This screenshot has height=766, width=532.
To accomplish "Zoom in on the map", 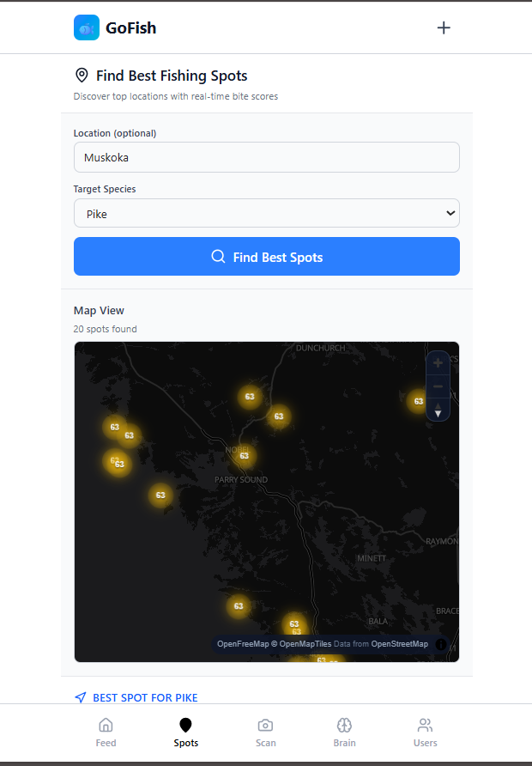I will pyautogui.click(x=438, y=363).
